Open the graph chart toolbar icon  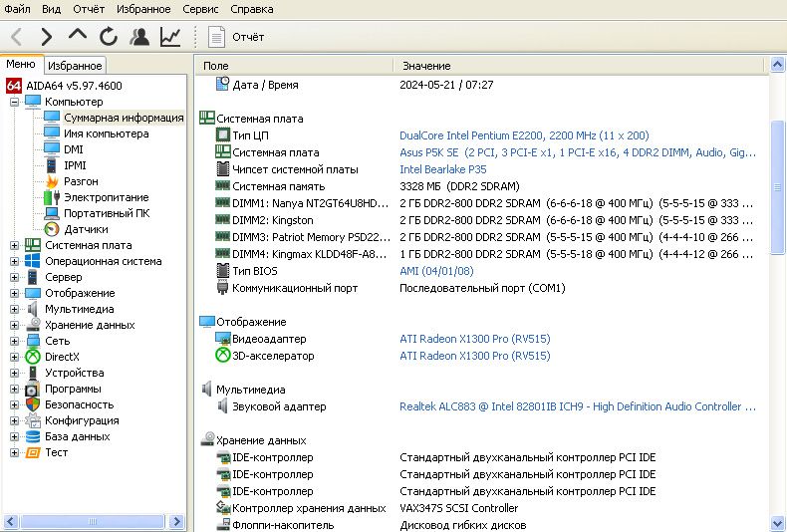coord(170,37)
